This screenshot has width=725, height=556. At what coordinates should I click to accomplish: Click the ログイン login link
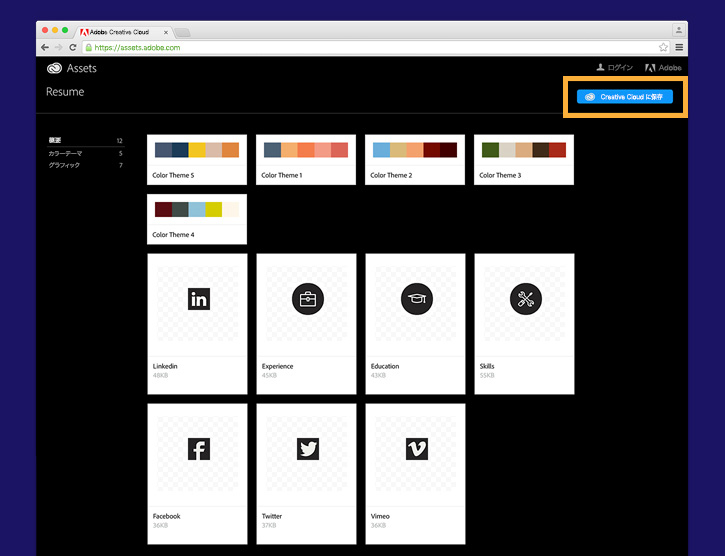[614, 68]
